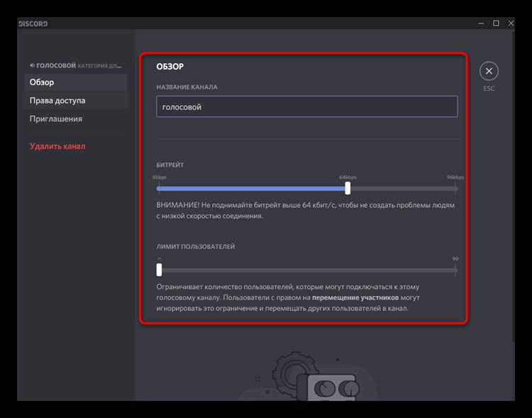Open the Обзор settings tab

pos(76,82)
